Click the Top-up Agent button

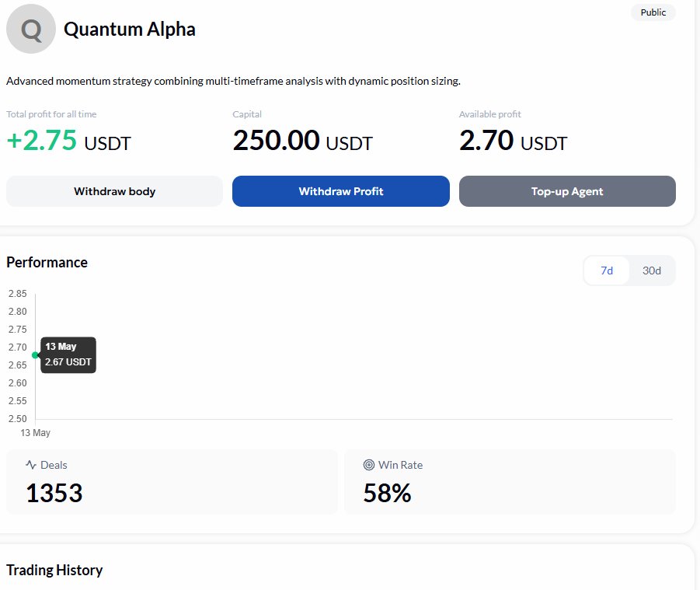[x=567, y=191]
